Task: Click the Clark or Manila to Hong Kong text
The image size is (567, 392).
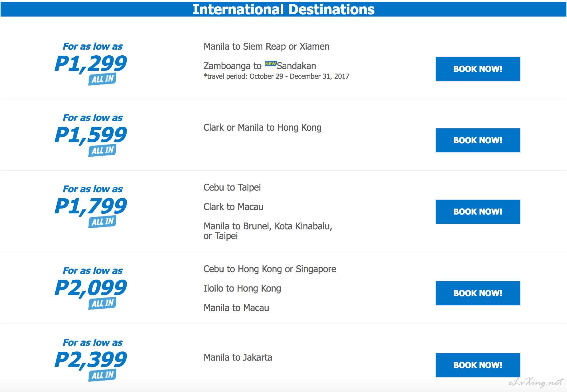Action: point(262,128)
